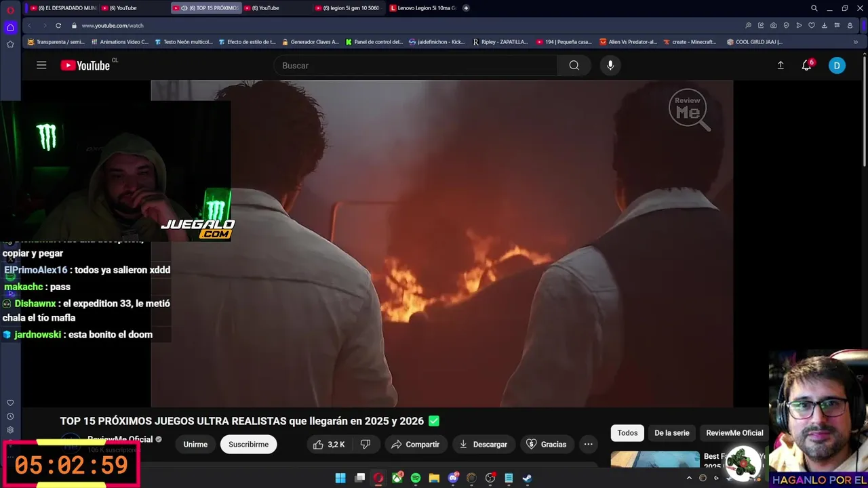Add page to bookmarks heart icon
Viewport: 868px width, 488px height.
pyautogui.click(x=812, y=25)
